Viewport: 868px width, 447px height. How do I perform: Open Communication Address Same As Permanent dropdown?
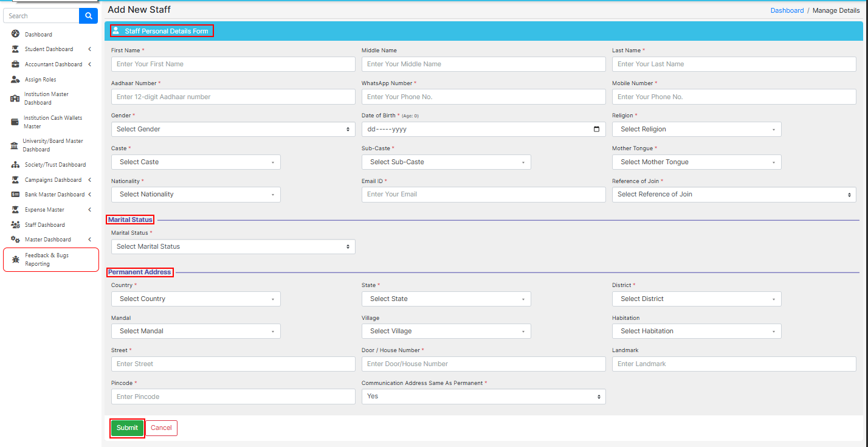[x=483, y=397]
